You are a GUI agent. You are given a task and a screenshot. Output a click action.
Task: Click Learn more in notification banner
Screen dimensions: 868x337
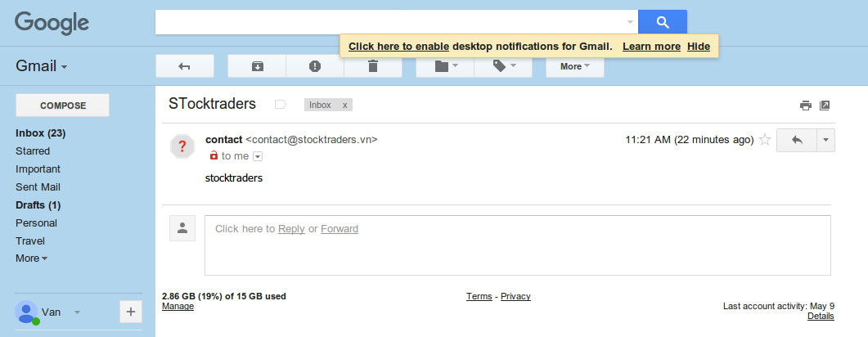coord(651,47)
